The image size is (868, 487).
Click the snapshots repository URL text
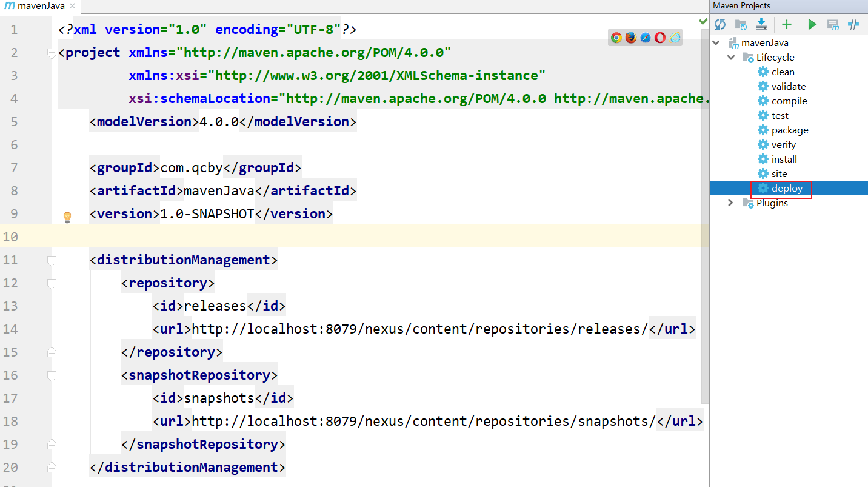coord(424,421)
